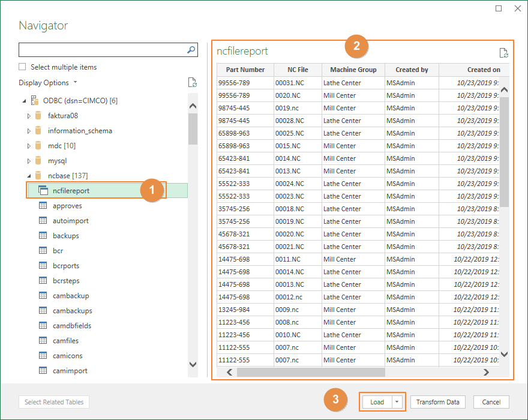Select the ncfilereport view icon
The image size is (528, 420).
(43, 190)
